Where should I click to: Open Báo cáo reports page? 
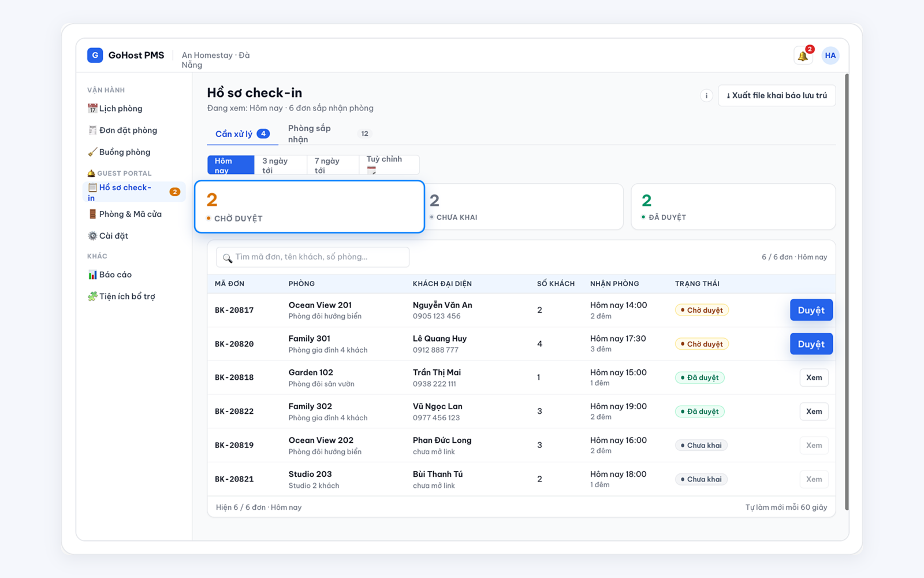point(110,275)
